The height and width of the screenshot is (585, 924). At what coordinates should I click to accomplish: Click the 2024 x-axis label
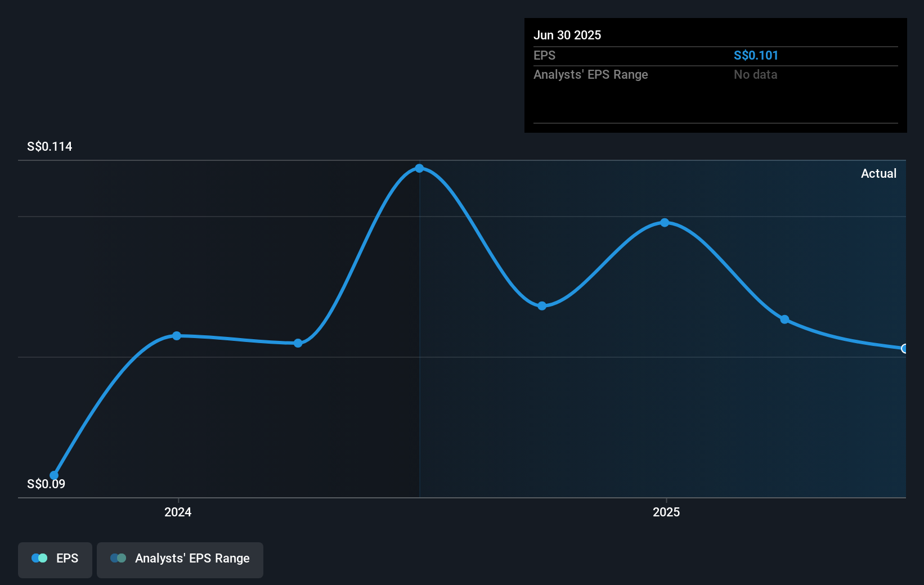tap(178, 512)
